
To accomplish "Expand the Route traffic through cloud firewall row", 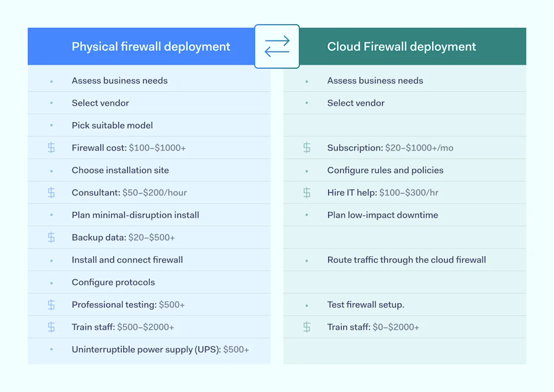I will point(406,260).
